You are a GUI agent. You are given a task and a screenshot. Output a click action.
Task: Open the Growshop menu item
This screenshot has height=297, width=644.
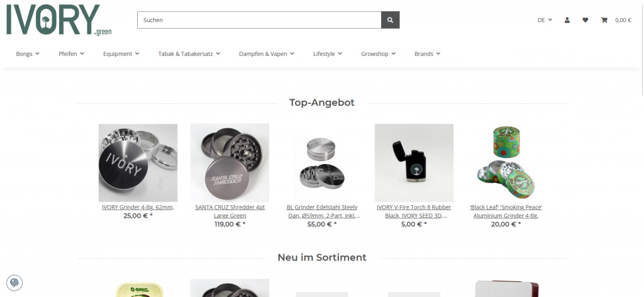[x=378, y=54]
